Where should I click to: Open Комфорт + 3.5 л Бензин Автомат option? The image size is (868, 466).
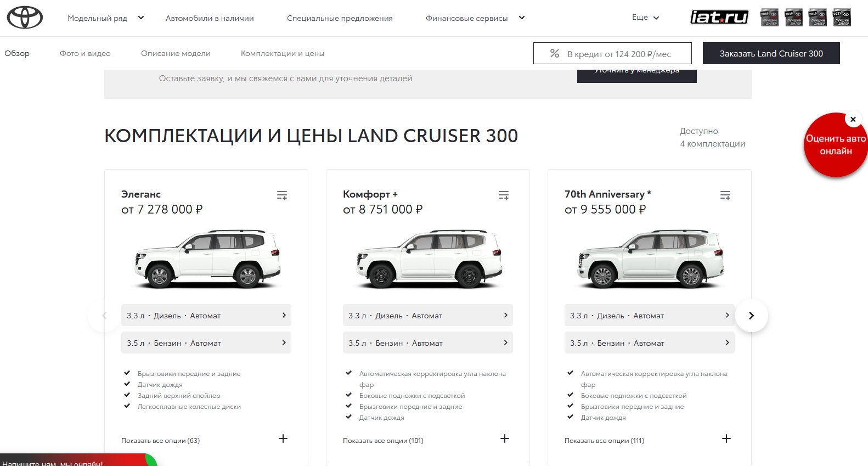coord(428,343)
